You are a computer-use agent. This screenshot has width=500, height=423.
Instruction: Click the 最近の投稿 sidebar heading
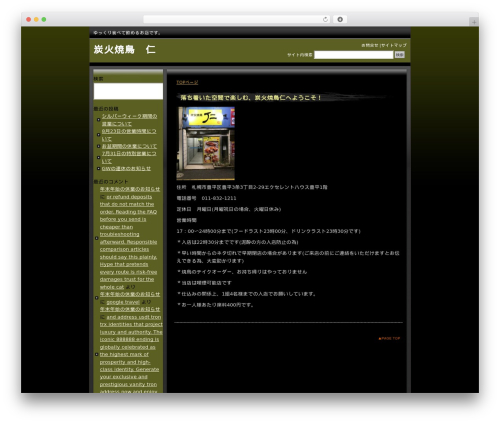click(x=106, y=109)
